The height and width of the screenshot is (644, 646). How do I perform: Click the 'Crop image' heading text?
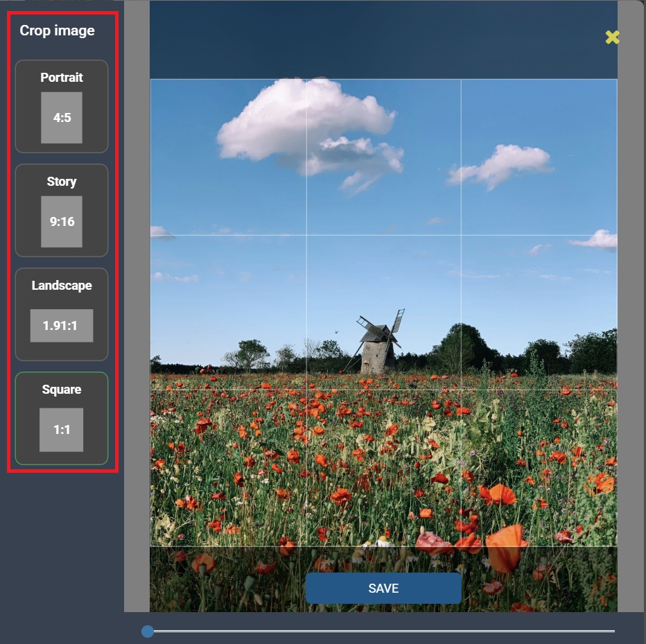tap(58, 31)
